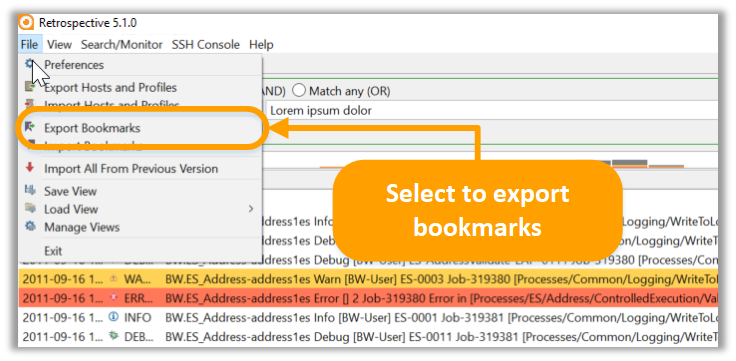Open the Load View submenu
736x361 pixels.
140,209
